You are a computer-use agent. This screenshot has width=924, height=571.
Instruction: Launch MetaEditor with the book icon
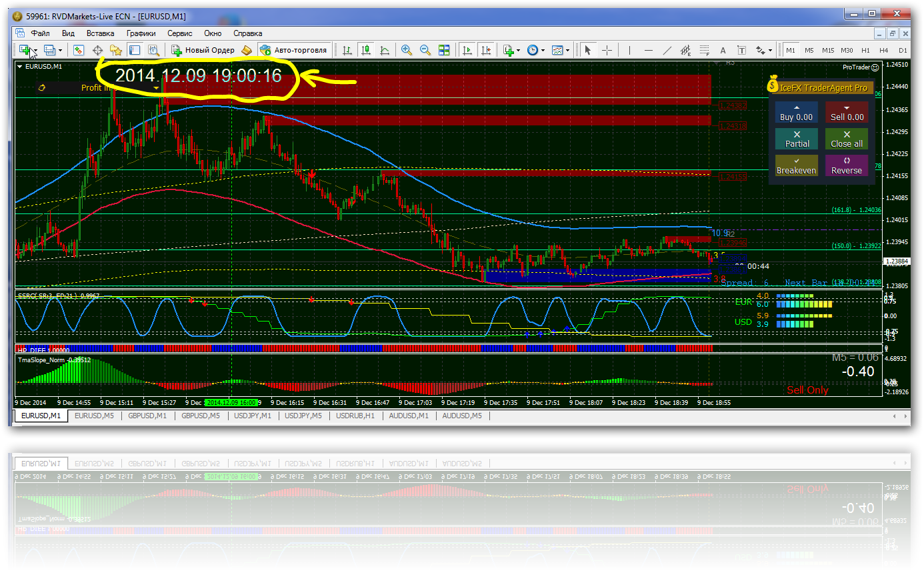coord(246,50)
